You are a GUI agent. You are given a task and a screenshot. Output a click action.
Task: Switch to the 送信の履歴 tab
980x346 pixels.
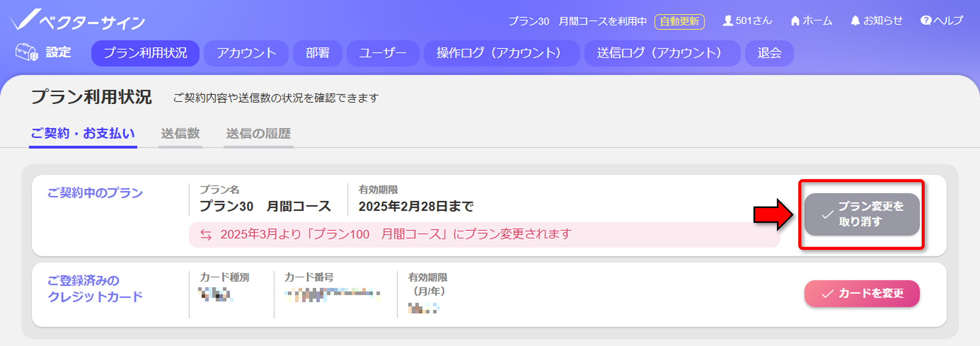pyautogui.click(x=258, y=134)
